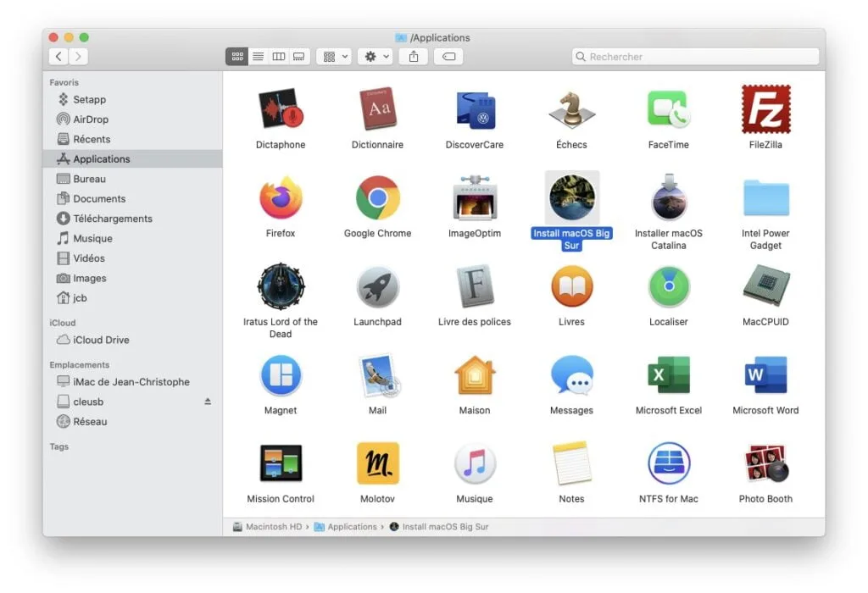Select Iratus Lord of the Dead icon
Image resolution: width=868 pixels, height=593 pixels.
(281, 286)
